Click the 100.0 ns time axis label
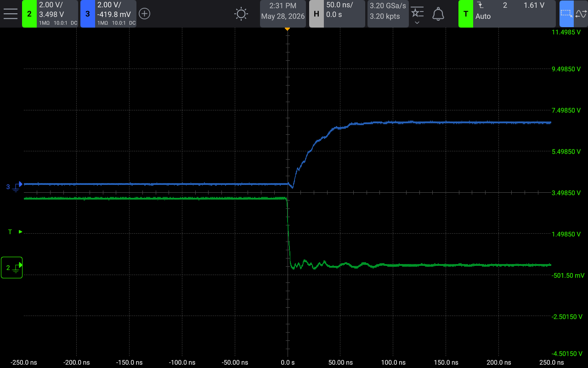The image size is (588, 368). tap(393, 362)
